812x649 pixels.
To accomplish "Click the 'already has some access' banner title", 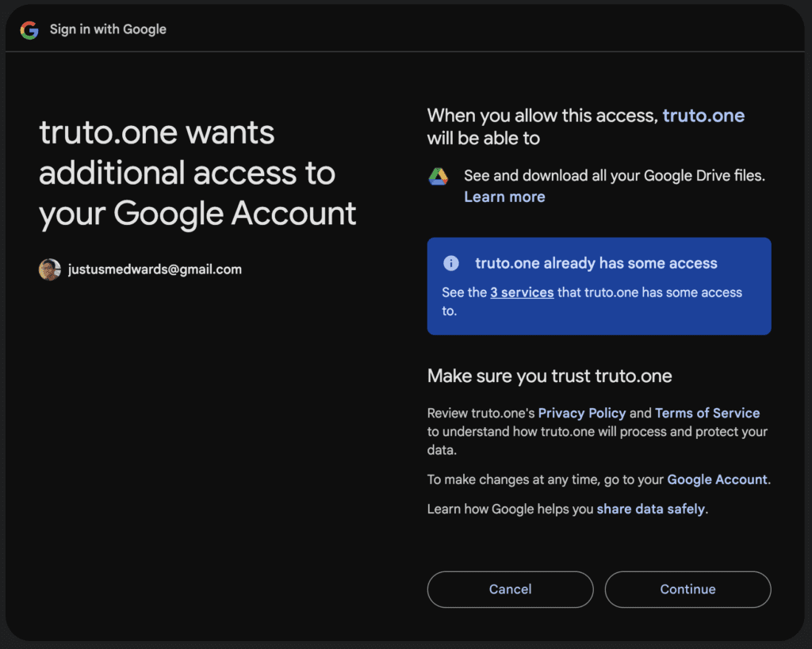I will [x=596, y=263].
